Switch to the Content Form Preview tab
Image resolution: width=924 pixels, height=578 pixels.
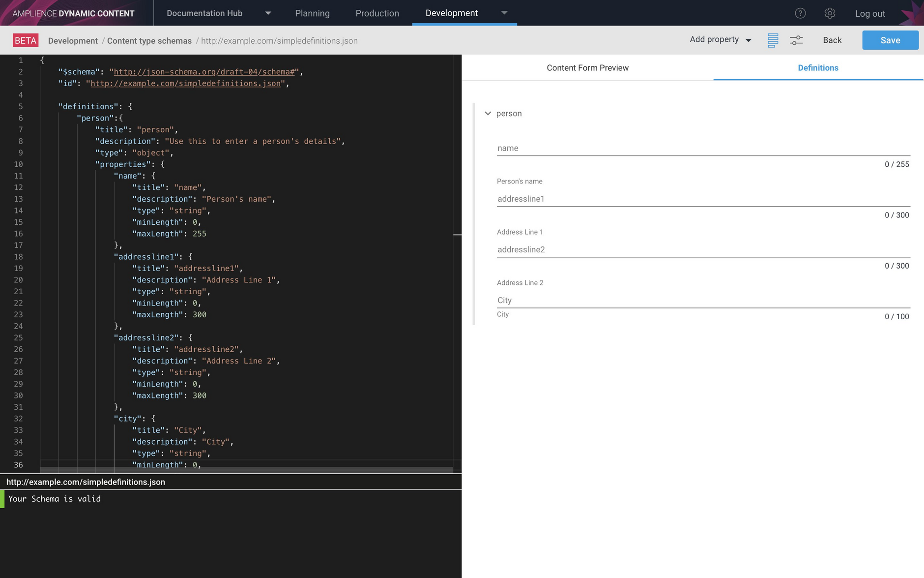point(588,67)
